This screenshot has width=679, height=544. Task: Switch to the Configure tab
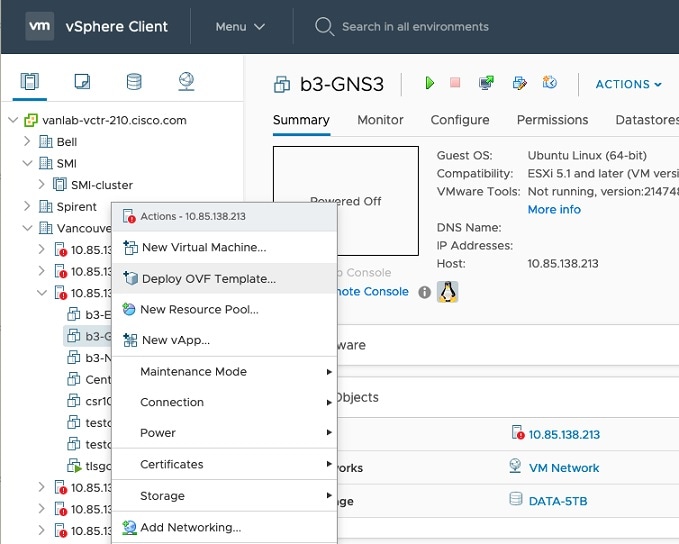[460, 120]
